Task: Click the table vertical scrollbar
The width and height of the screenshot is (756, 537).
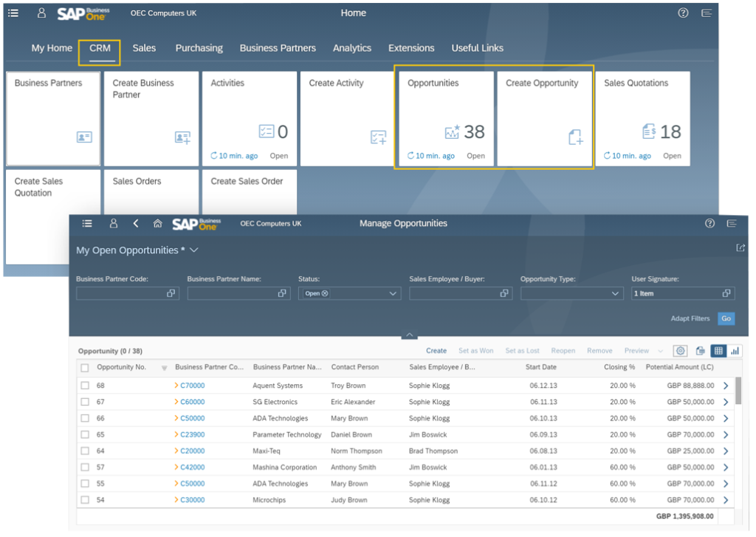Action: coord(738,391)
